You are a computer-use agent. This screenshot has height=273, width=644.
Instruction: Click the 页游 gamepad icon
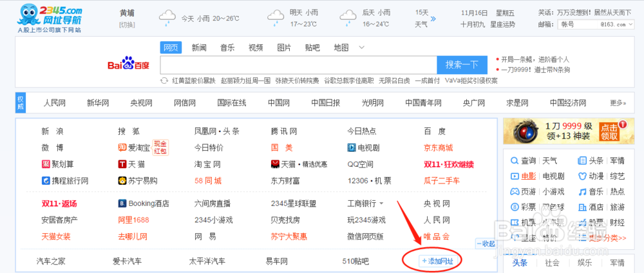[514, 191]
